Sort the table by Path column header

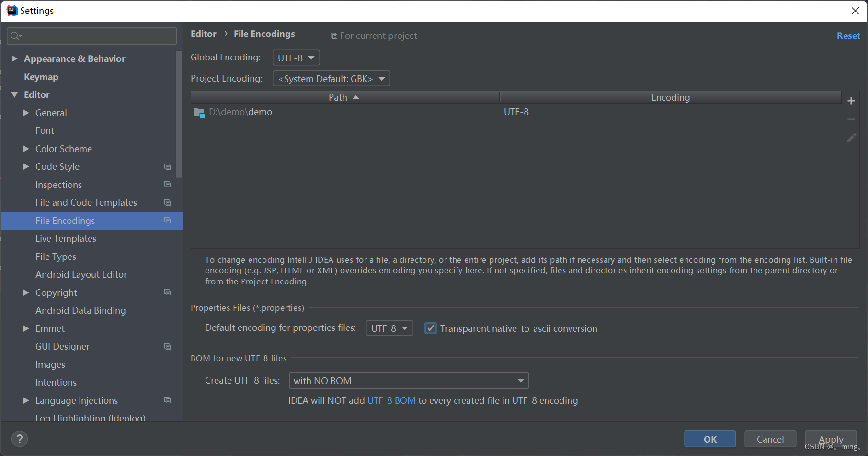coord(345,97)
